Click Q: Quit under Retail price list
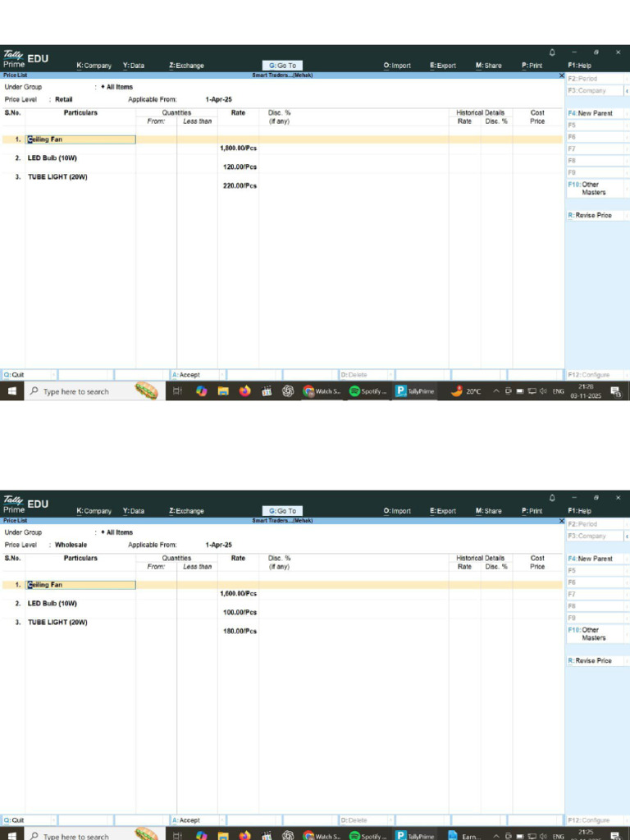Screen dimensions: 630x840 click(x=29, y=374)
